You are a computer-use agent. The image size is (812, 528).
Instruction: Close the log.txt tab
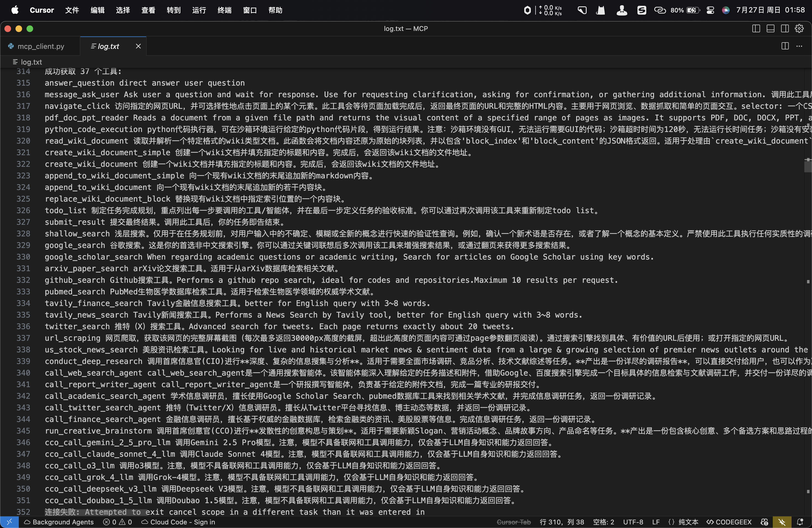tap(138, 46)
